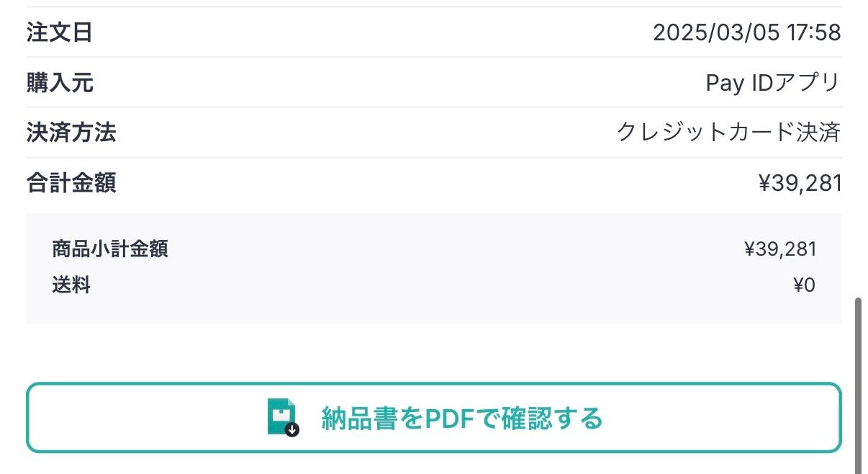Click the 合計金額 label
The height and width of the screenshot is (474, 868).
click(71, 183)
